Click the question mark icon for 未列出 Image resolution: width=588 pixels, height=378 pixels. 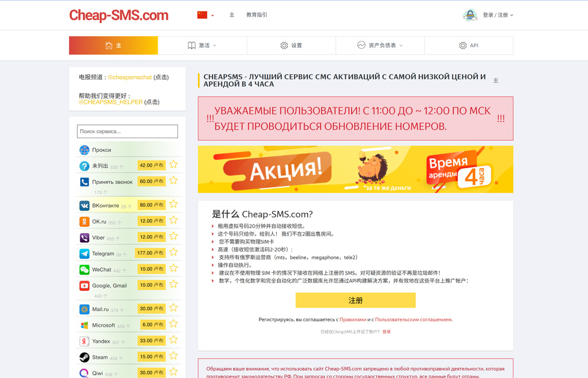pyautogui.click(x=85, y=166)
